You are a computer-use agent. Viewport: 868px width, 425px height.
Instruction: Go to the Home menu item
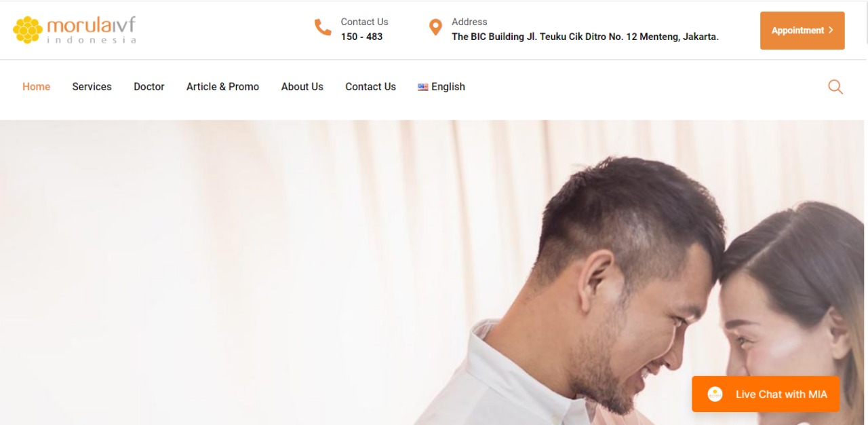[37, 87]
